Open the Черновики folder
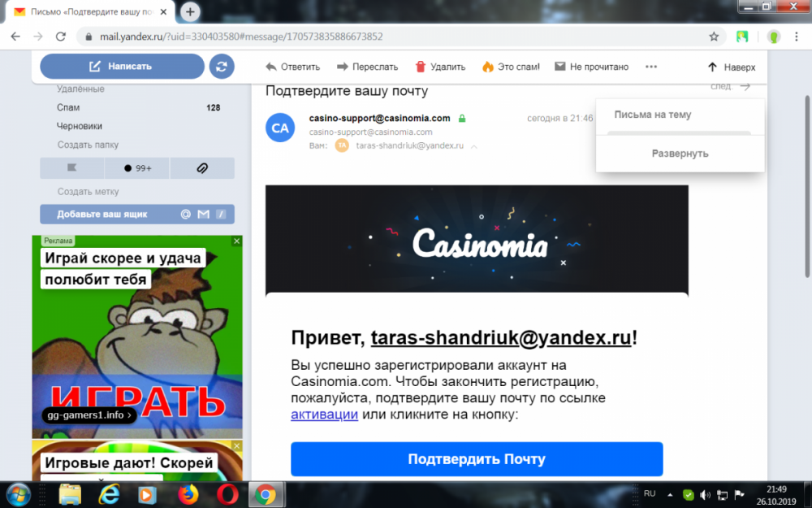The height and width of the screenshot is (508, 812). tap(80, 126)
